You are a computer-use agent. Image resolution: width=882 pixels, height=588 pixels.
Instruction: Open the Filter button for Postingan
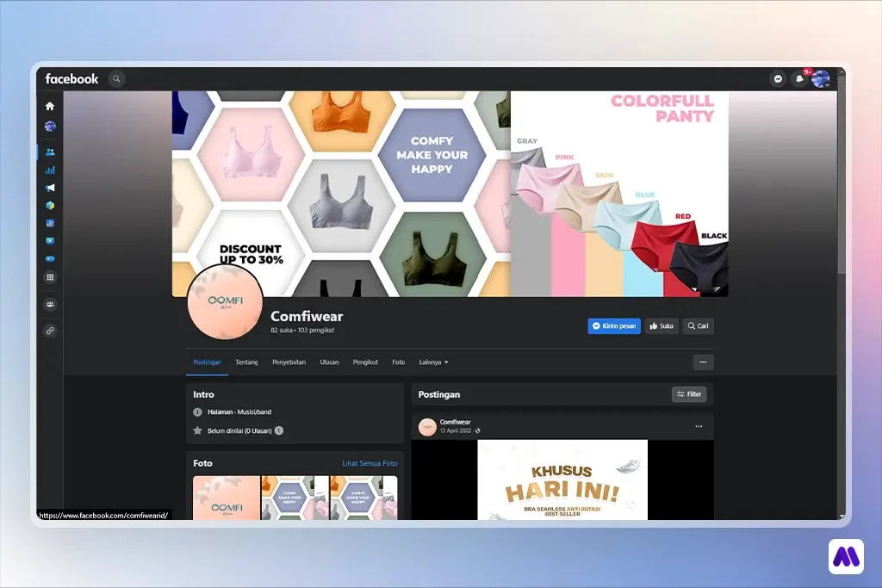pos(689,394)
